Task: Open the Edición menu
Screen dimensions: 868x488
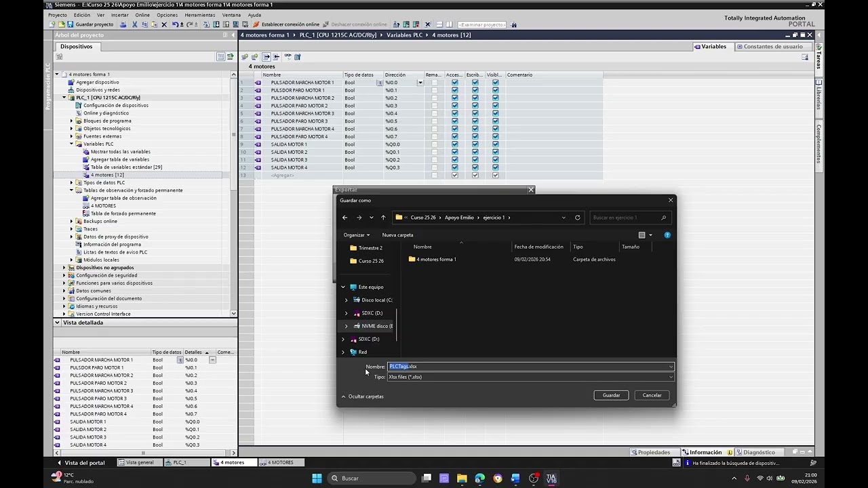Action: coord(81,14)
